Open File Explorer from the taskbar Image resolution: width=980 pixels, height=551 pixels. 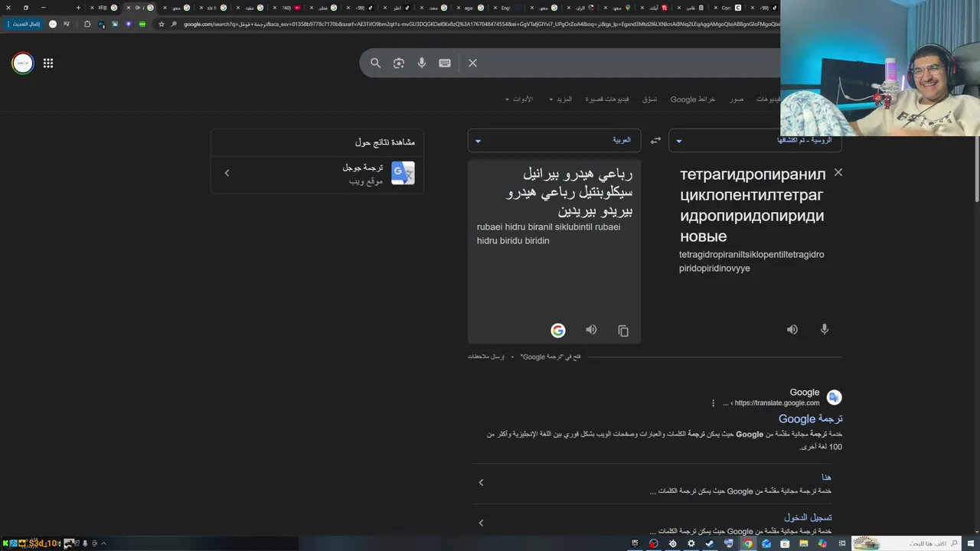pyautogui.click(x=803, y=543)
